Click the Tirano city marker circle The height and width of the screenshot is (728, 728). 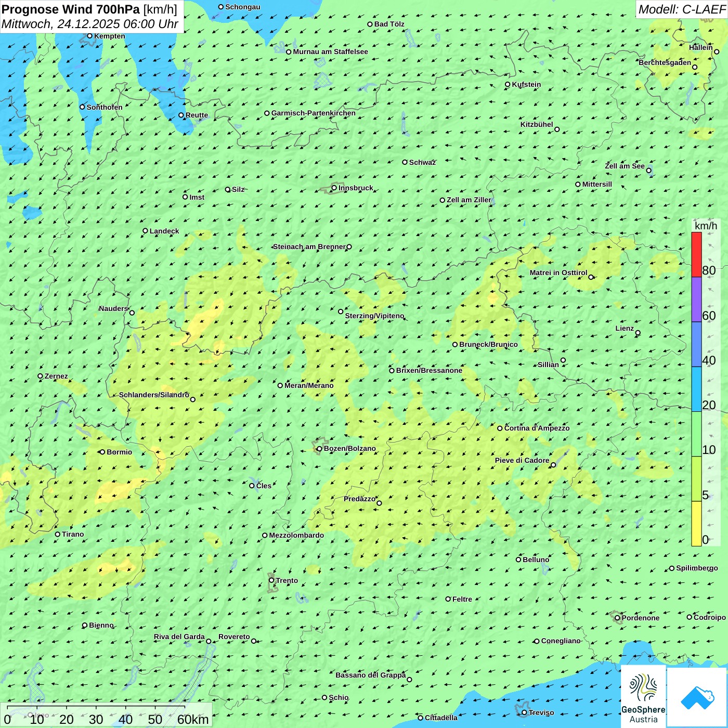point(58,534)
